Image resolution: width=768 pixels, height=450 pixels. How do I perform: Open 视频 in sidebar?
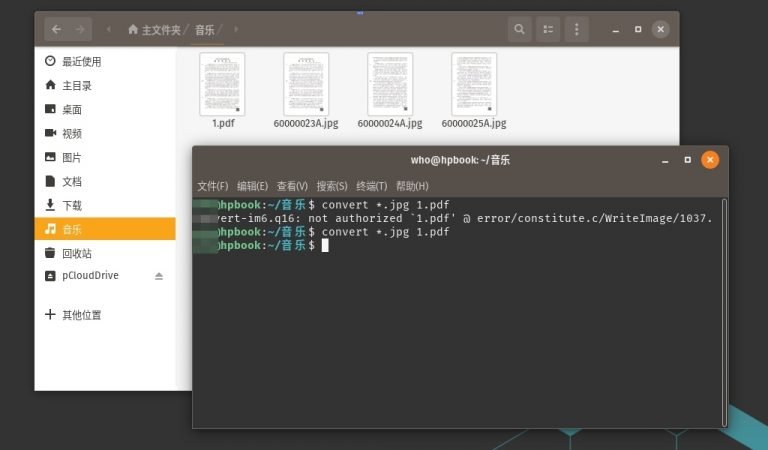(x=105, y=133)
